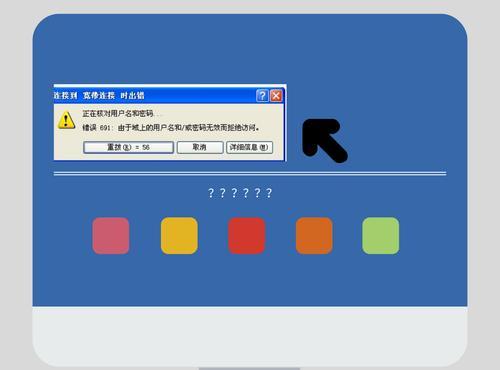Image resolution: width=500 pixels, height=370 pixels.
Task: Click the dialog's blue title bar text
Action: 99,96
